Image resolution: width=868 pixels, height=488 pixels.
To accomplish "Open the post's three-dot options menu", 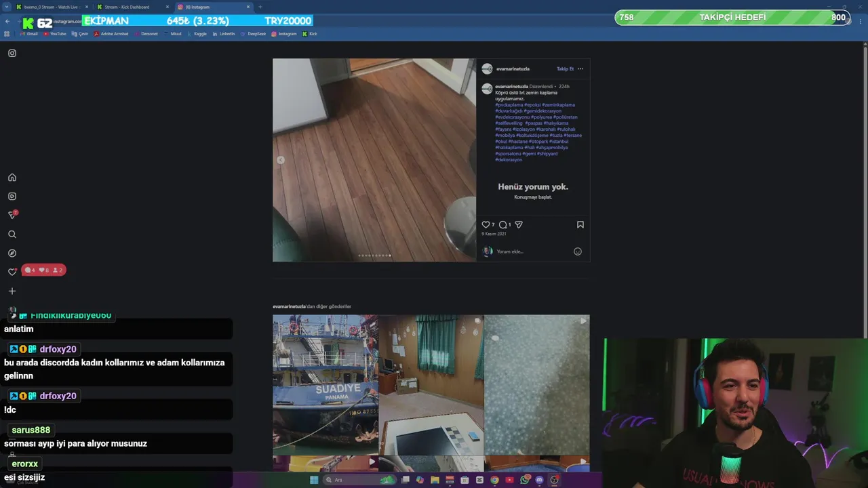I will pos(580,68).
